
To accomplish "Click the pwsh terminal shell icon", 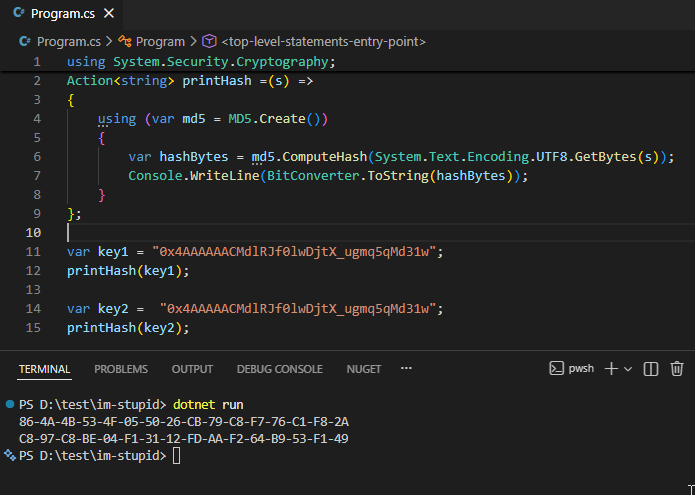I will pos(557,369).
